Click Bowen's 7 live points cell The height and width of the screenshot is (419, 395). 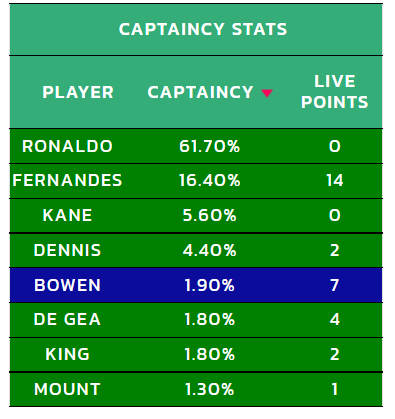point(335,285)
